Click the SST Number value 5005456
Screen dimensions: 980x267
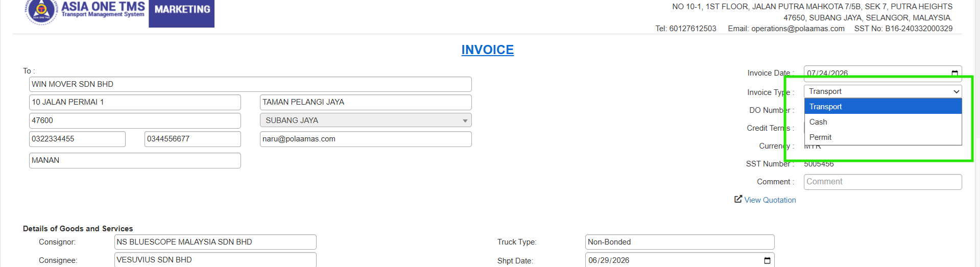[819, 164]
